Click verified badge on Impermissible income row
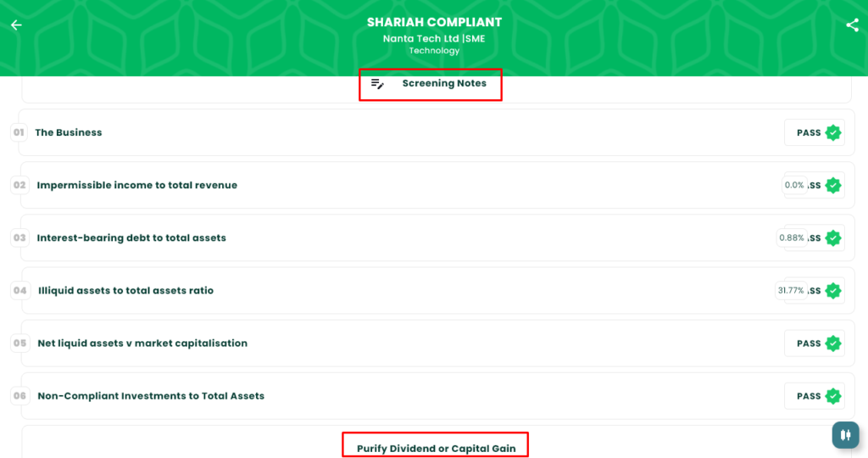 tap(833, 185)
